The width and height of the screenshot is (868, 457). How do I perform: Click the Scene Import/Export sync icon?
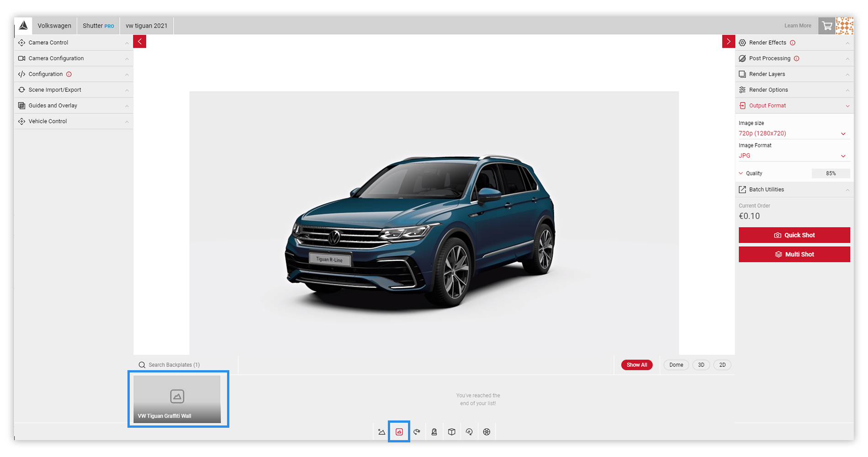(x=21, y=90)
